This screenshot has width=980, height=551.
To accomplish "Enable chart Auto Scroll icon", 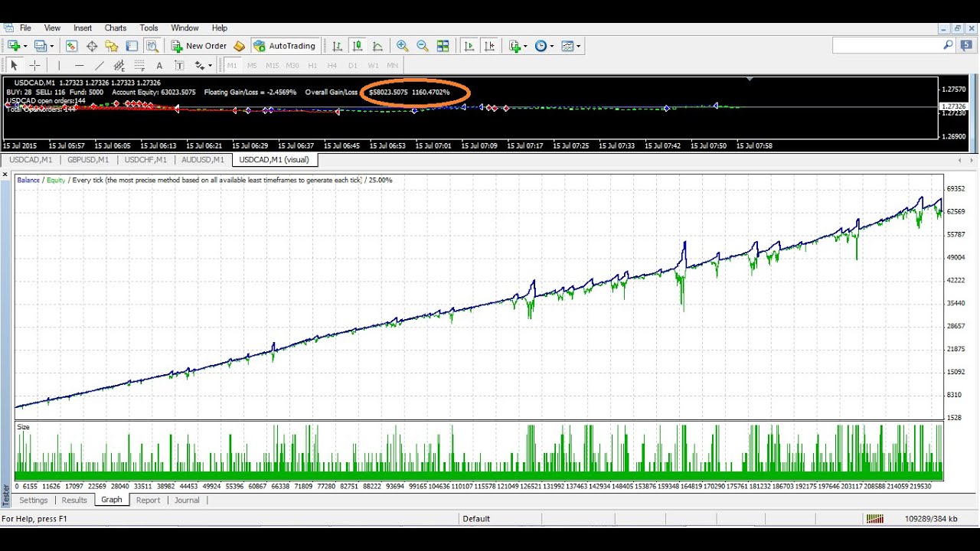I will pos(469,46).
